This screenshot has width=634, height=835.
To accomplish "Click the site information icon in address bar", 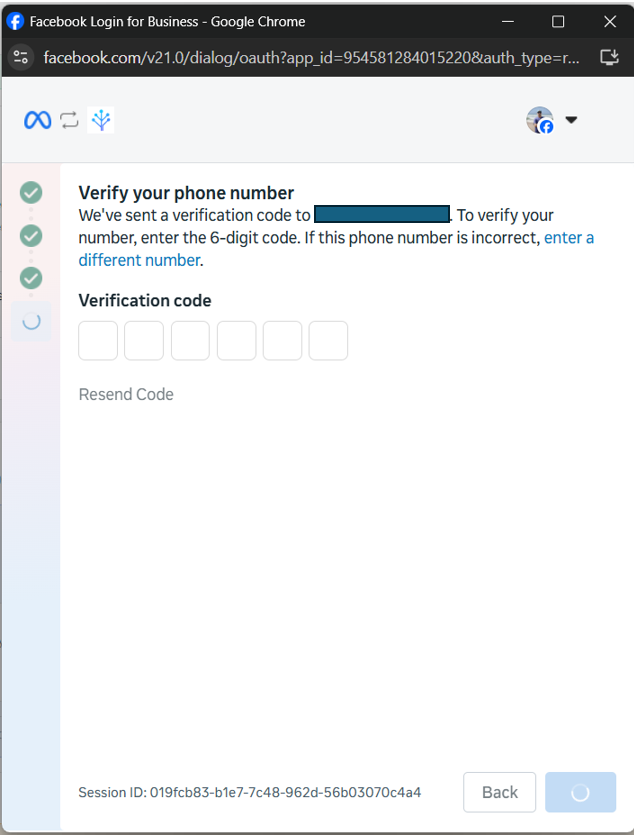I will coord(21,57).
